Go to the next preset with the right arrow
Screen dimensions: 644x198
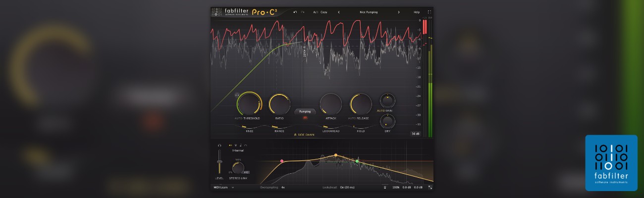[399, 12]
